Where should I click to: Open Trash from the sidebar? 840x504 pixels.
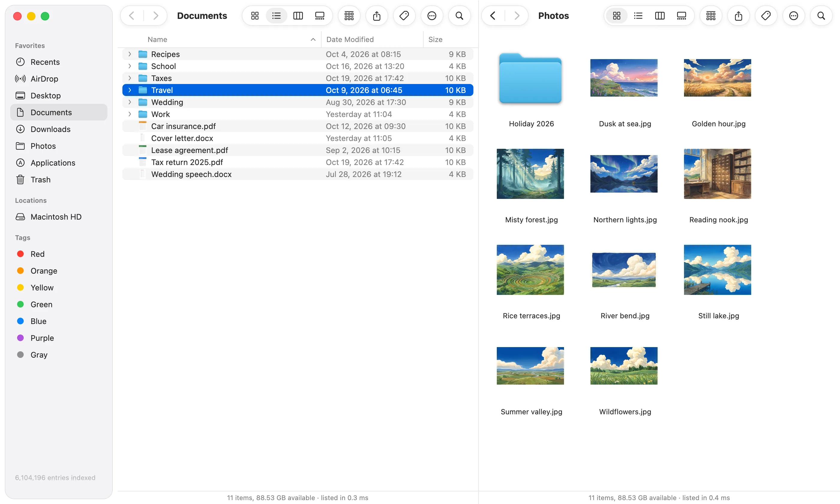tap(59, 180)
